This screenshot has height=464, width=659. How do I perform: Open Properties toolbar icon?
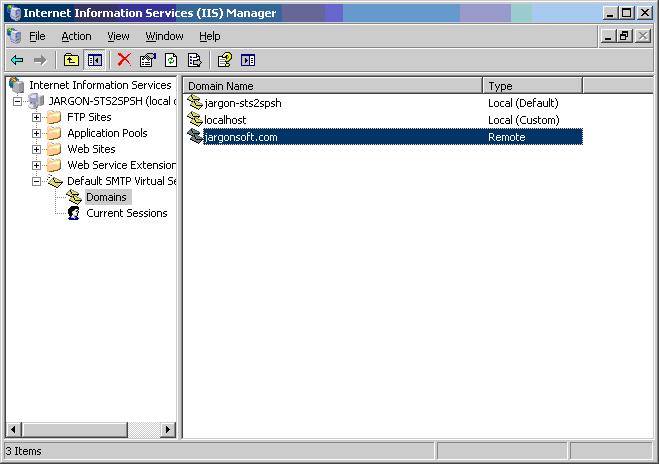[148, 60]
